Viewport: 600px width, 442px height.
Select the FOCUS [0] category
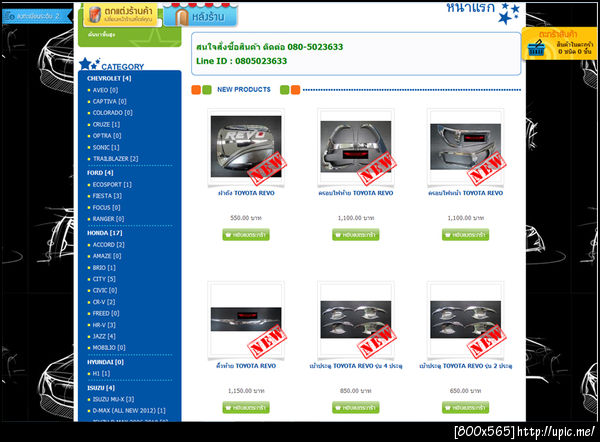106,207
